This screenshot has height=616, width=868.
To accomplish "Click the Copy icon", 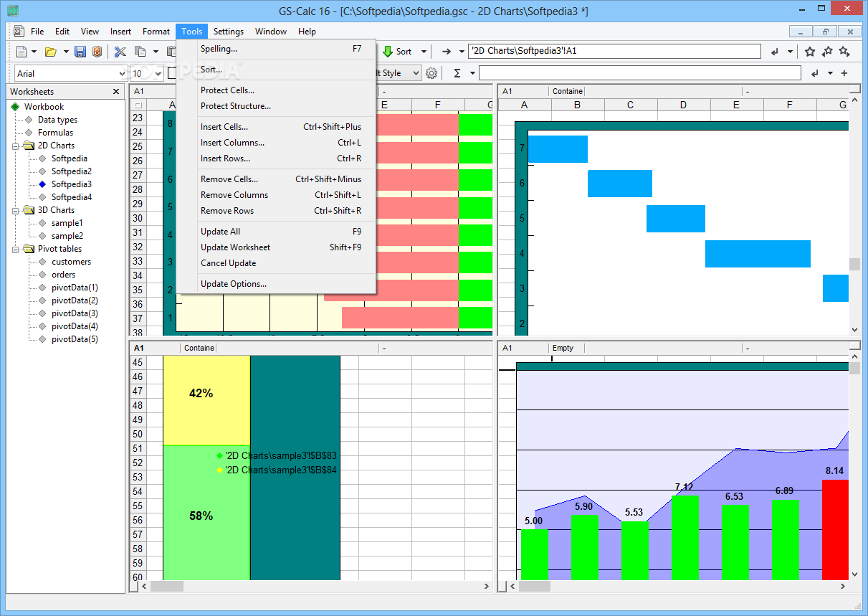I will [x=140, y=52].
